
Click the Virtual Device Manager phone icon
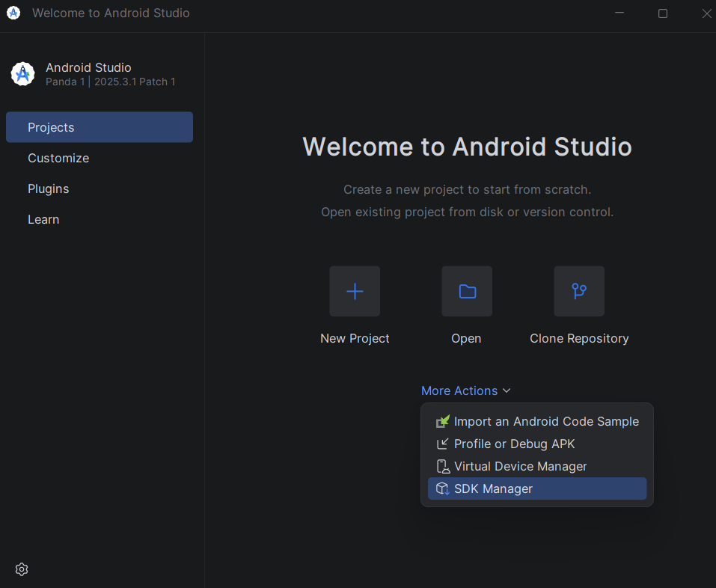pyautogui.click(x=443, y=467)
